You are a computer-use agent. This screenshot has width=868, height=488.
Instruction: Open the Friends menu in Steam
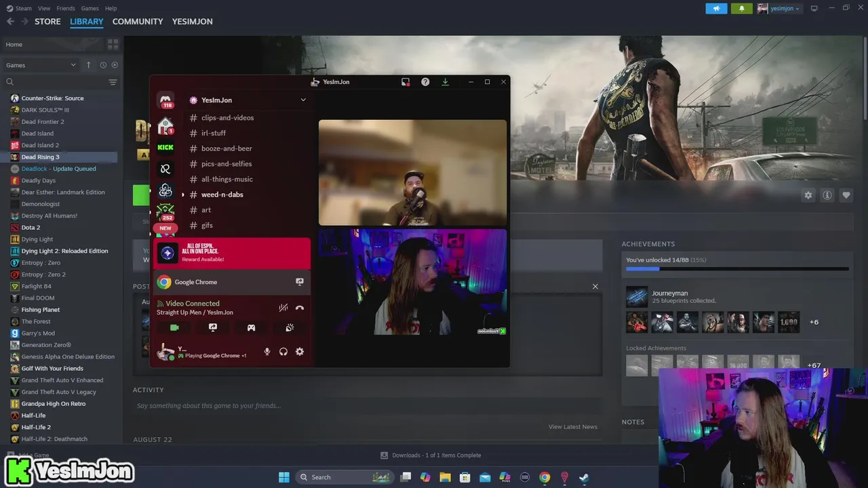66,8
